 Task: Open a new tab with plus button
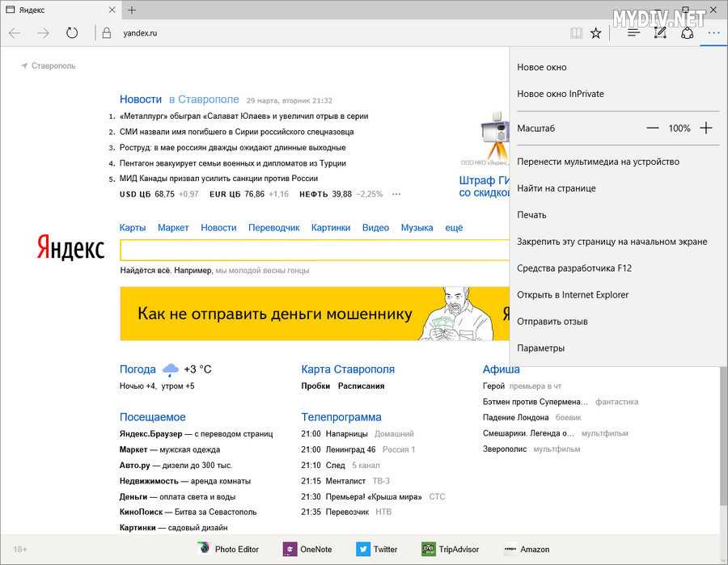pyautogui.click(x=132, y=11)
